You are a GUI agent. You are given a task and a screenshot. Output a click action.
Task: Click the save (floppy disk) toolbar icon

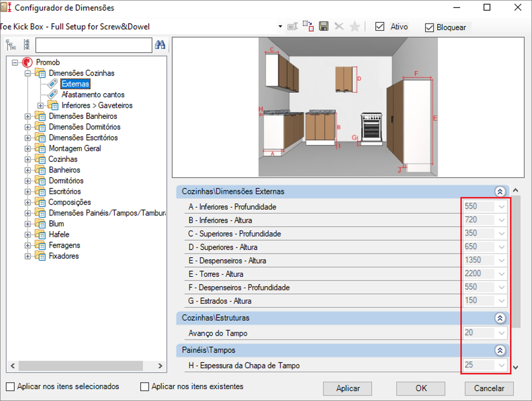324,27
